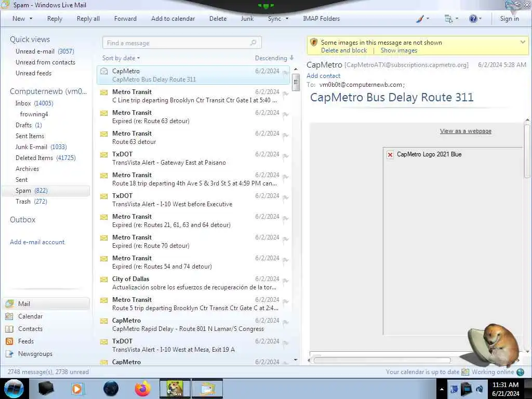
Task: Flag the Route 63 detour message
Action: click(x=286, y=136)
